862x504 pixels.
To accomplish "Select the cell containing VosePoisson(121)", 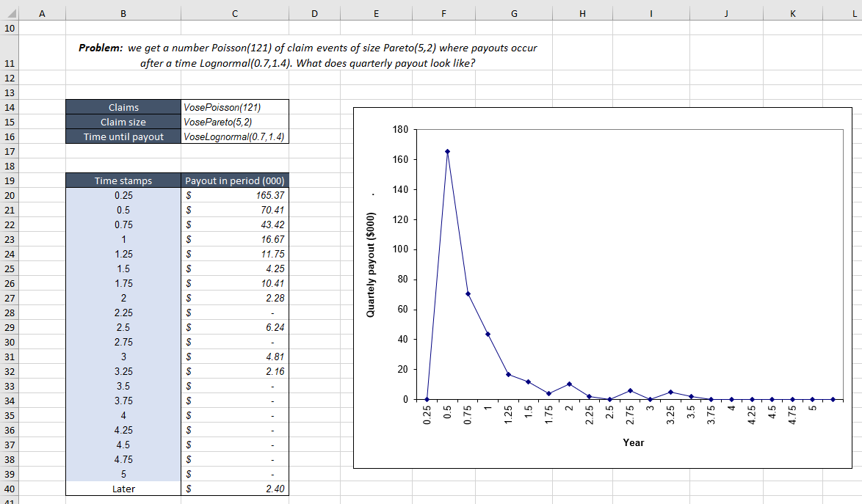I will (x=234, y=107).
